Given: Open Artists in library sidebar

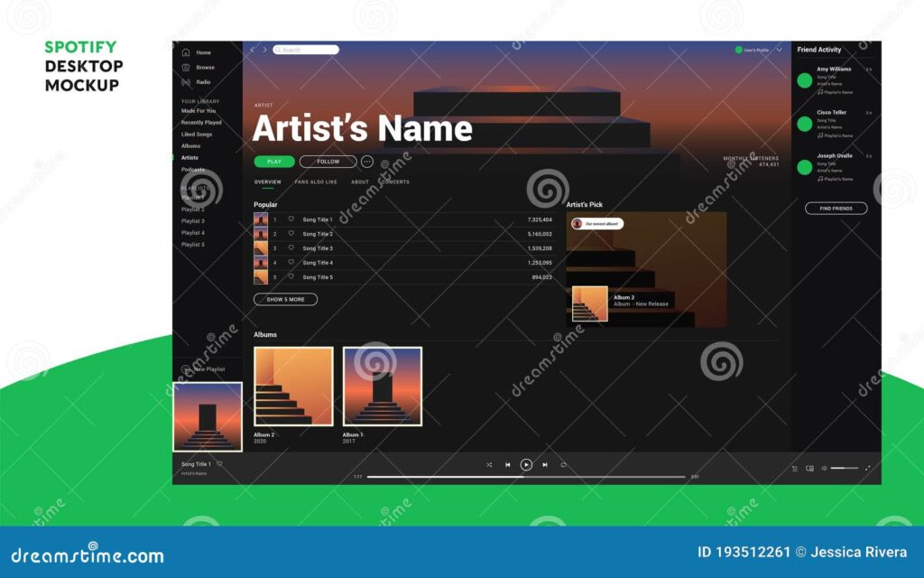Looking at the screenshot, I should pos(189,158).
